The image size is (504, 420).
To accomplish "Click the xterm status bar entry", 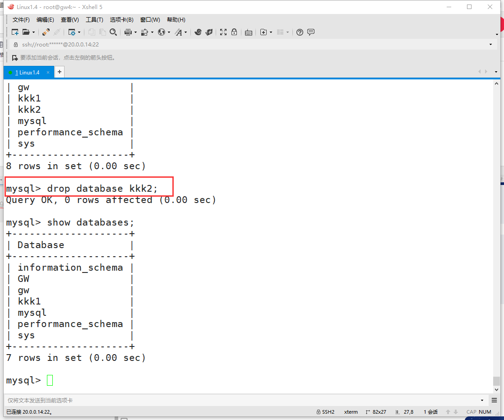I will tap(351, 412).
